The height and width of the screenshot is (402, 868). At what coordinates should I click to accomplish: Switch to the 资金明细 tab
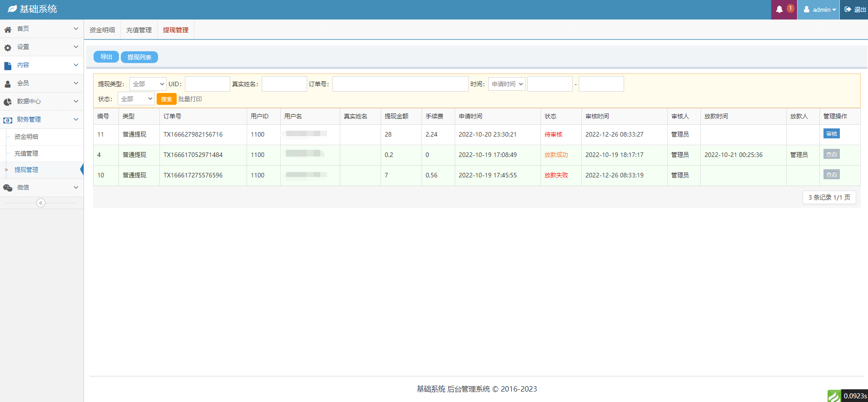coord(102,30)
